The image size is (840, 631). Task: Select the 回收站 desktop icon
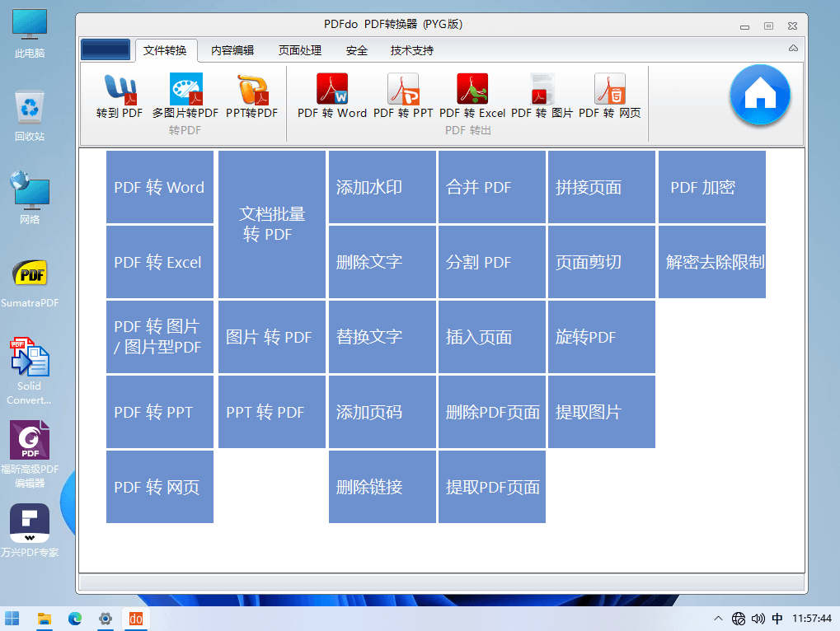pos(30,116)
